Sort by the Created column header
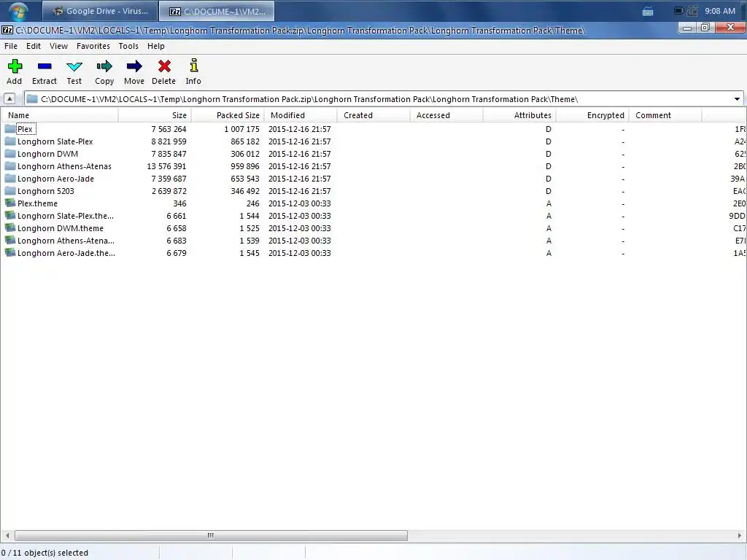 pyautogui.click(x=373, y=115)
